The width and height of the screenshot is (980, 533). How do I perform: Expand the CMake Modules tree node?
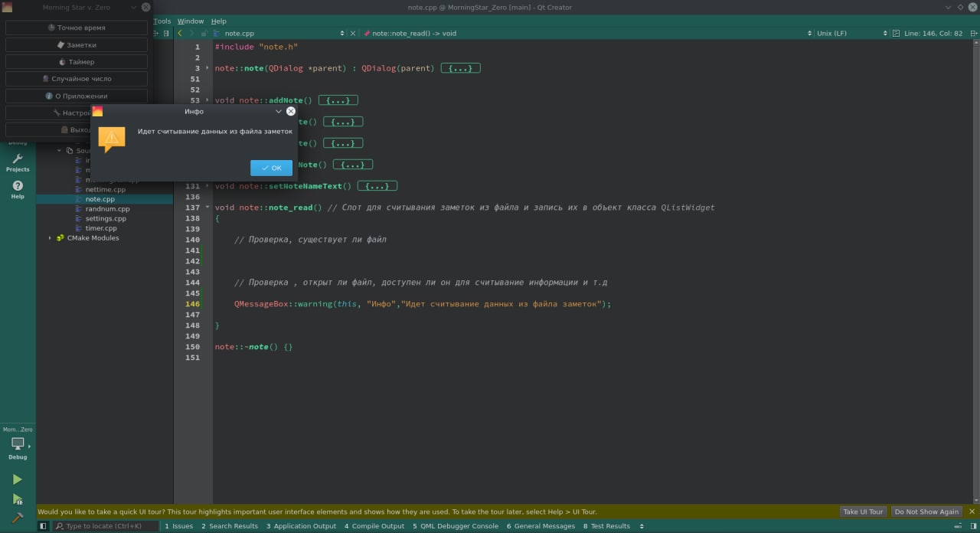(51, 238)
